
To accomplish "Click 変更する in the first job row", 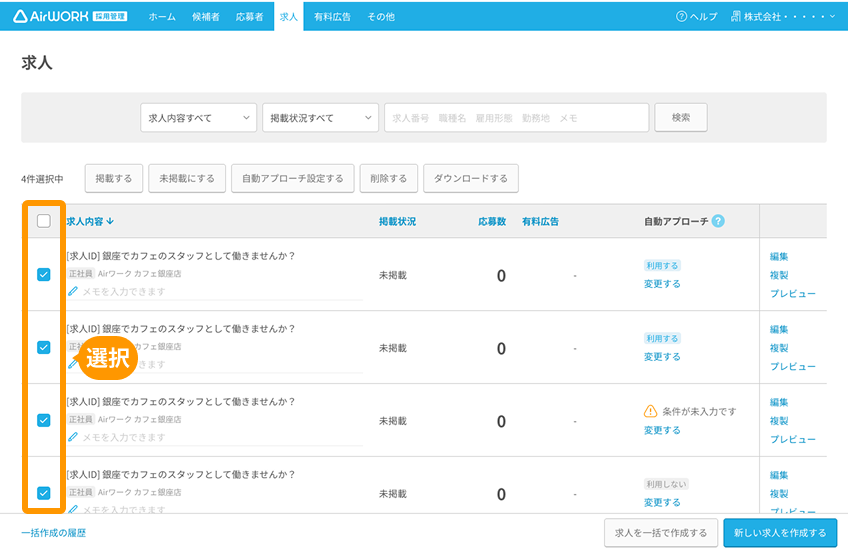I will pyautogui.click(x=662, y=284).
